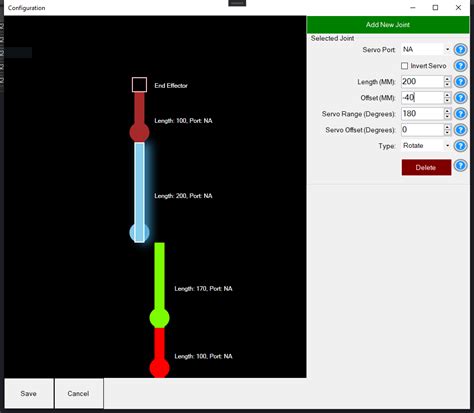Click Add New Joint button

tap(388, 25)
